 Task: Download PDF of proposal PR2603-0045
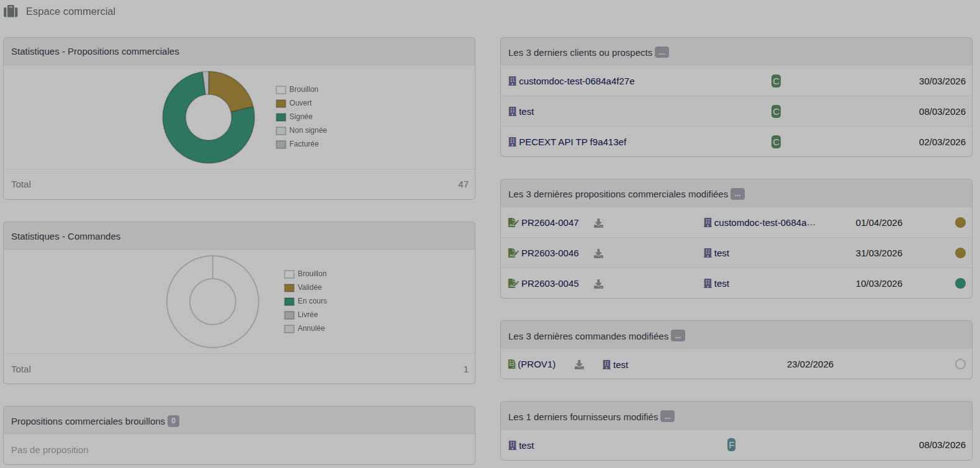pos(598,284)
